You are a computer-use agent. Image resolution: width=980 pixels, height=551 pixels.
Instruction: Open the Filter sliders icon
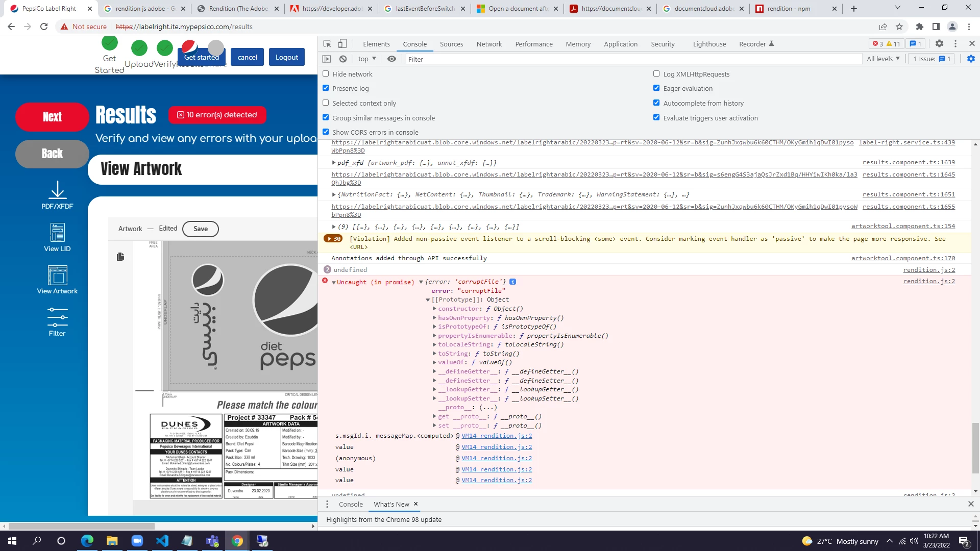57,317
